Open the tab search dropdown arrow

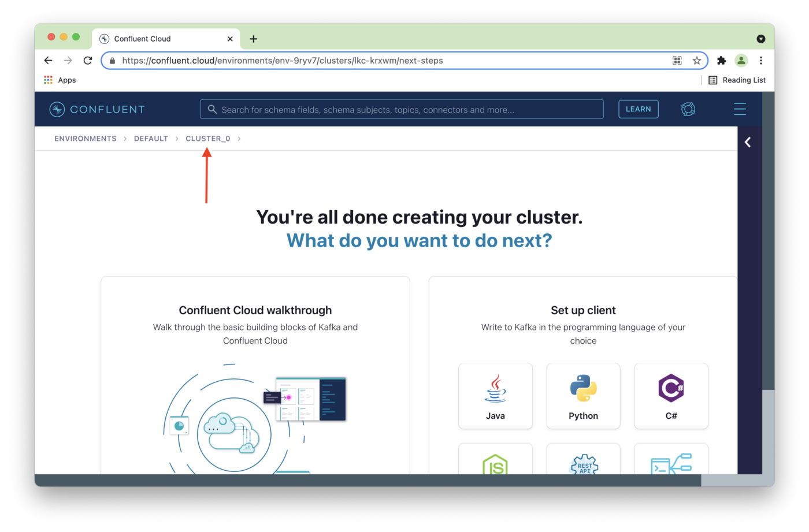tap(760, 39)
